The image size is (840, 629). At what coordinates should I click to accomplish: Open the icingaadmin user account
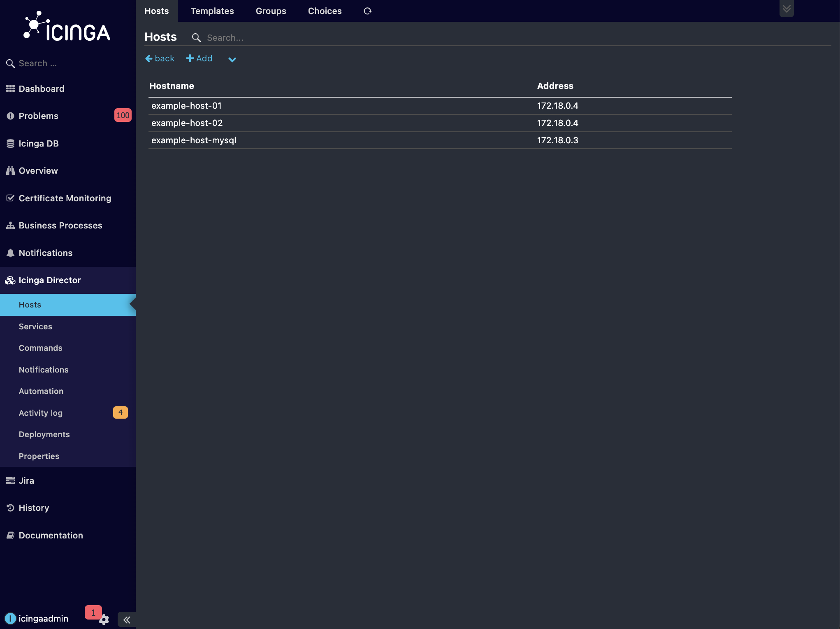click(43, 618)
